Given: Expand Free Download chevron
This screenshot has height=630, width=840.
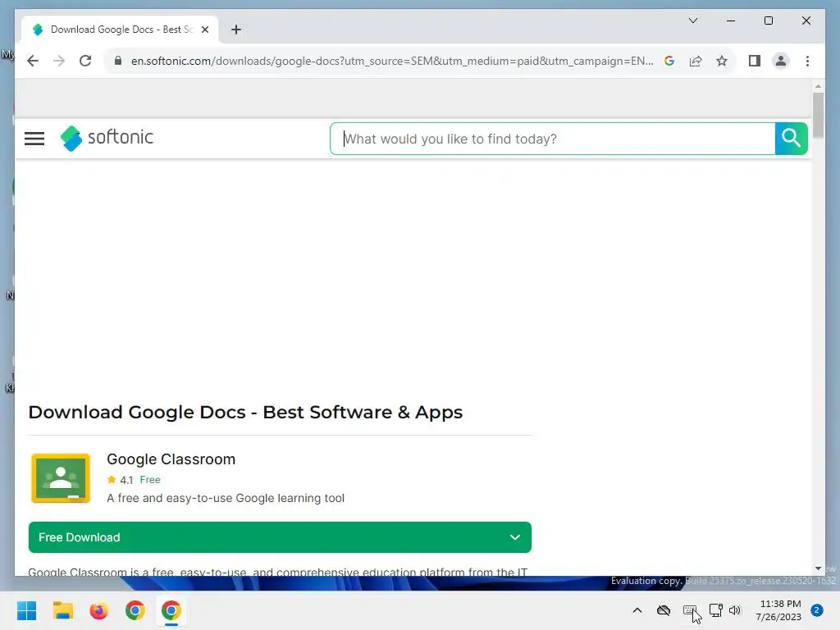Looking at the screenshot, I should tap(515, 537).
